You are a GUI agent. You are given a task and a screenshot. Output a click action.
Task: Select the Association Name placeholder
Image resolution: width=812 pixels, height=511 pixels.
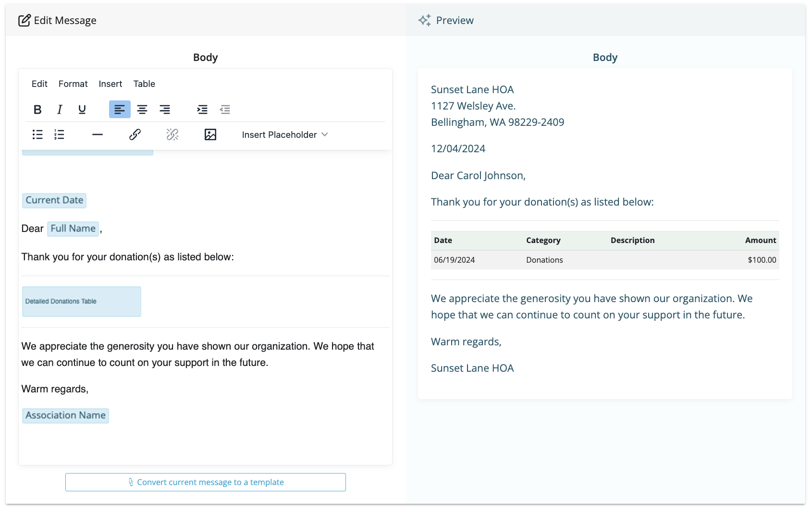[x=65, y=415]
